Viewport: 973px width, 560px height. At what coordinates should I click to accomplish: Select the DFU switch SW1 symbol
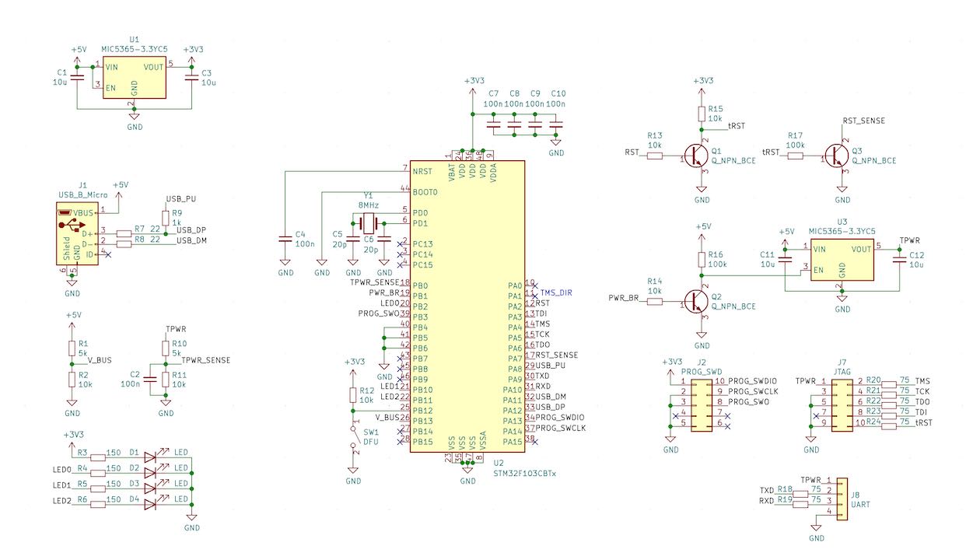(x=354, y=437)
